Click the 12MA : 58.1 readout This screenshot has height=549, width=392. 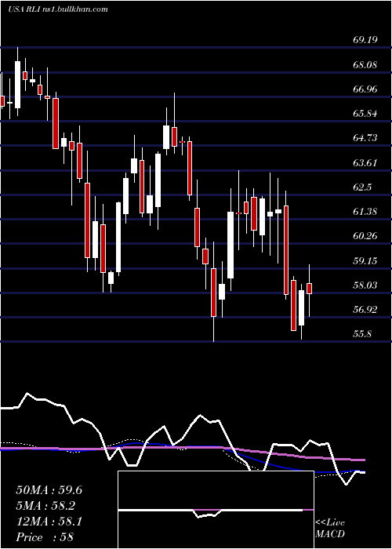[x=49, y=522]
